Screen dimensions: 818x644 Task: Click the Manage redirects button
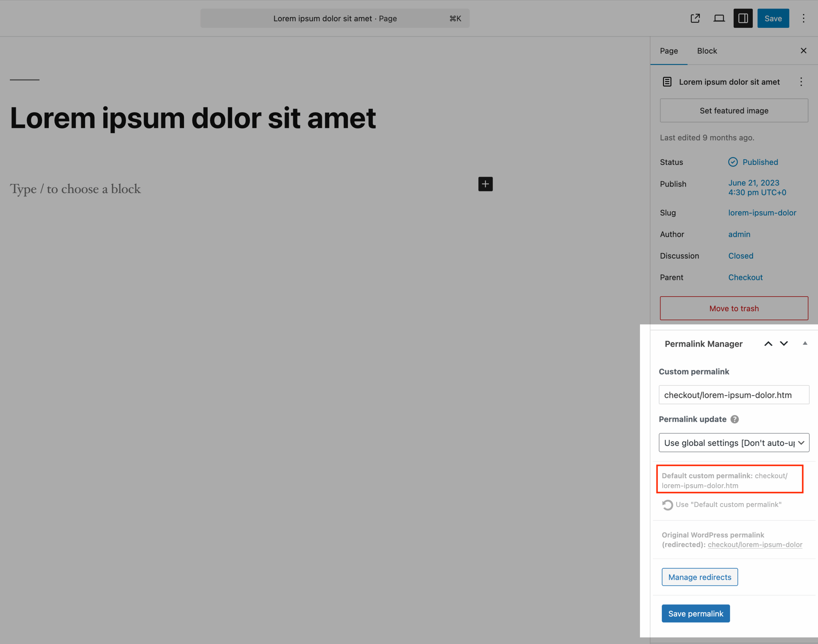(x=700, y=577)
